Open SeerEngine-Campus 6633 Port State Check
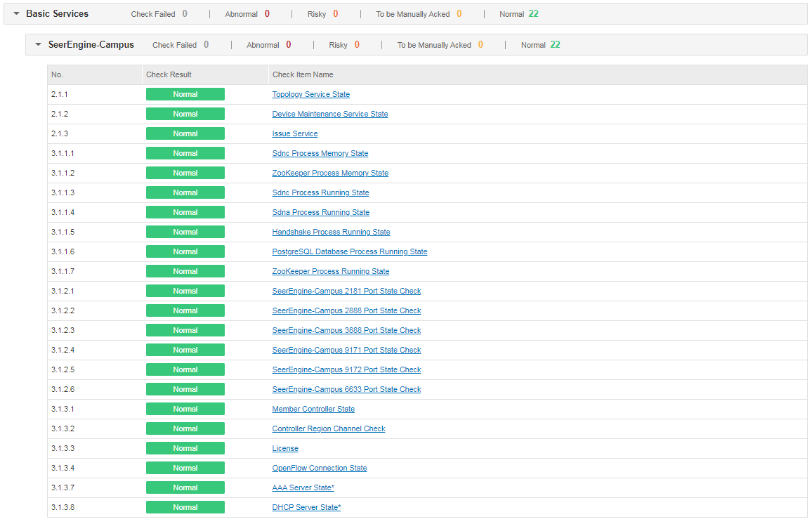This screenshot has width=812, height=524. tap(346, 389)
